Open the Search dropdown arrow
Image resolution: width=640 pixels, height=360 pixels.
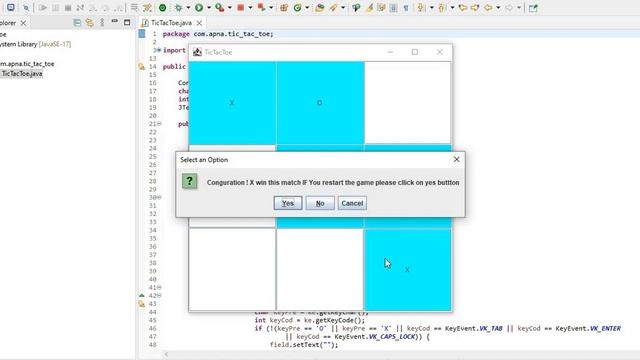pyautogui.click(x=343, y=8)
